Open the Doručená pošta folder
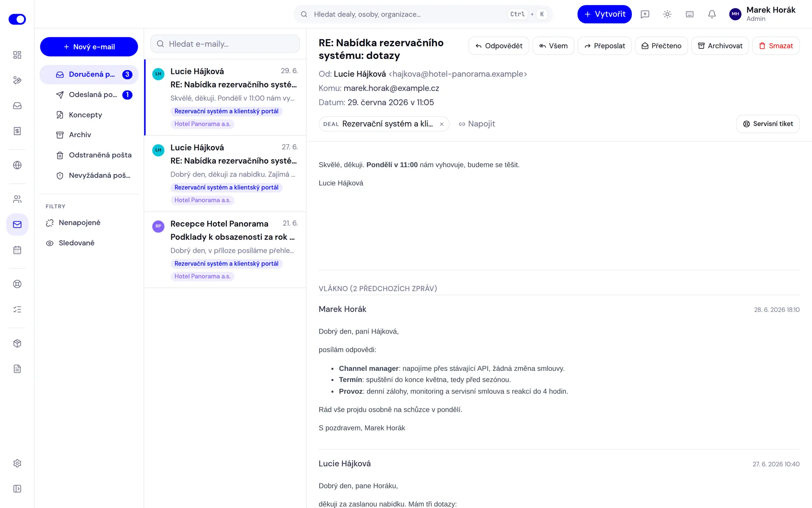This screenshot has height=508, width=812. [89, 75]
